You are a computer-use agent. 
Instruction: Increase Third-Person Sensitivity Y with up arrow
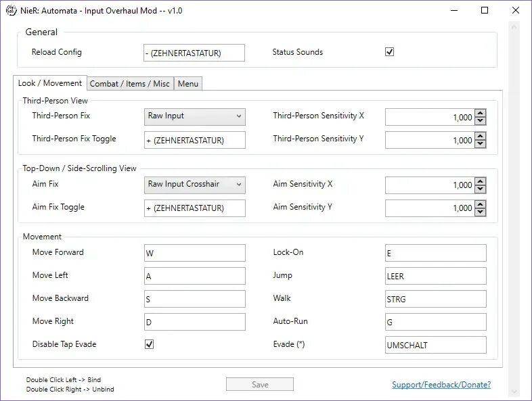pyautogui.click(x=481, y=136)
